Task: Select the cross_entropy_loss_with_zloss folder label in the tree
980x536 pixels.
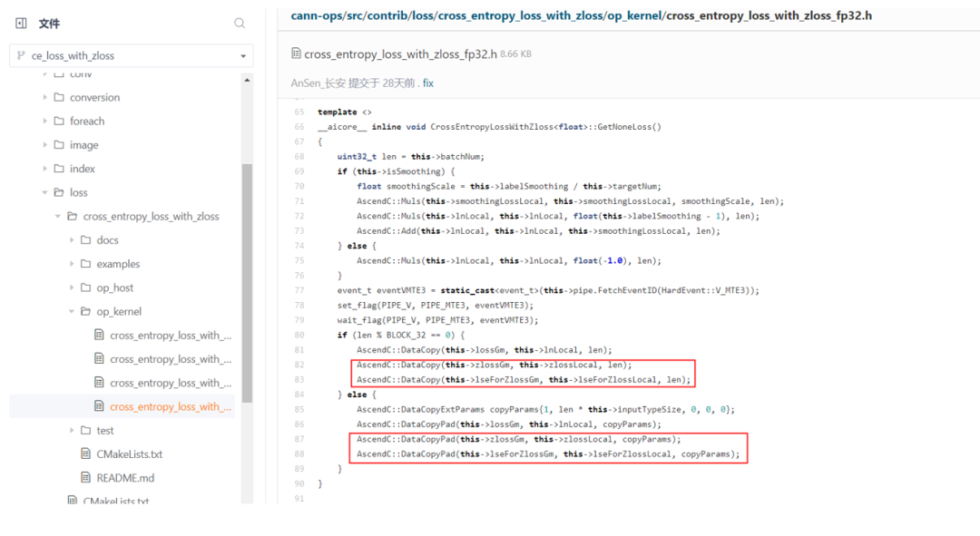Action: coord(151,216)
